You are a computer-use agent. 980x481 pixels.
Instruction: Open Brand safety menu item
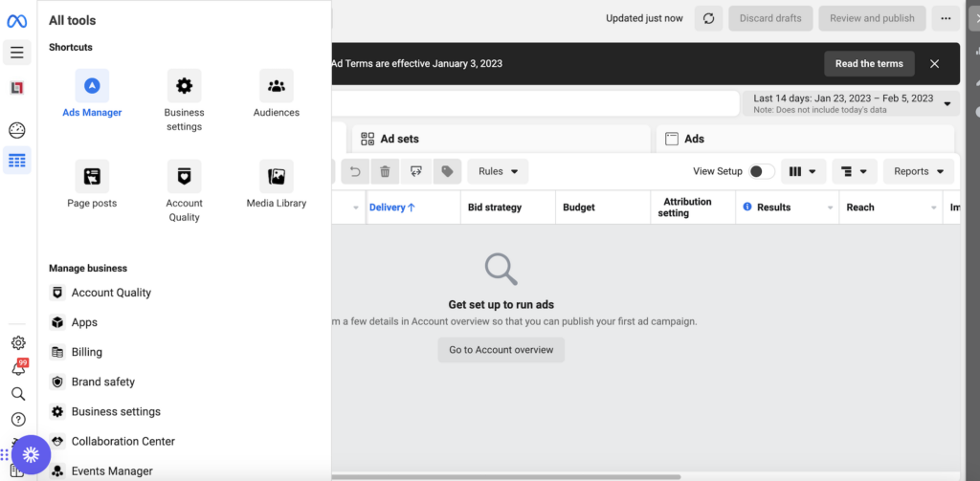pos(92,382)
